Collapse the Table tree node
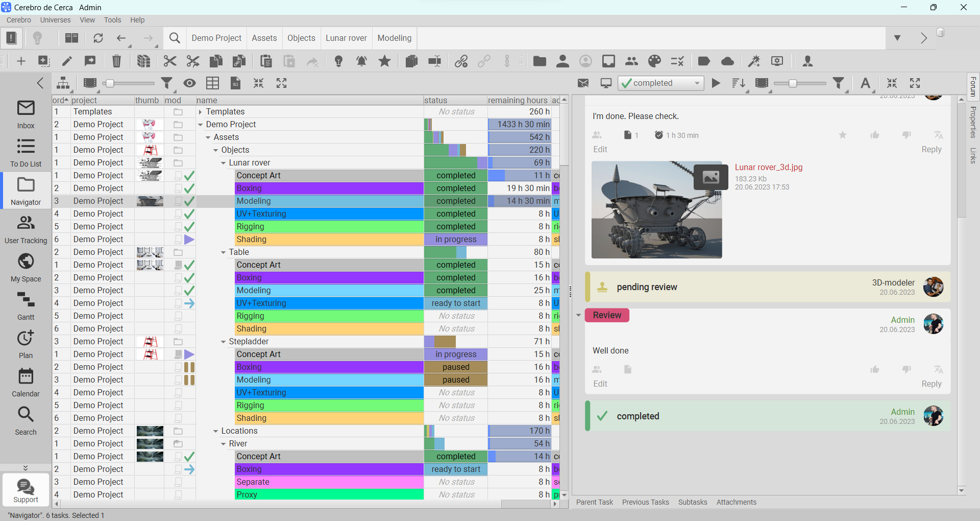This screenshot has height=521, width=980. [x=223, y=252]
